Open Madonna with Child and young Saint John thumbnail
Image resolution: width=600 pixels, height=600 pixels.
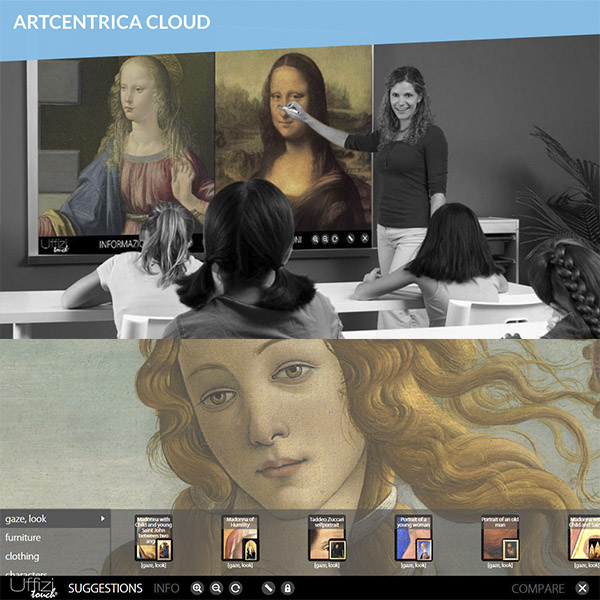click(x=153, y=538)
